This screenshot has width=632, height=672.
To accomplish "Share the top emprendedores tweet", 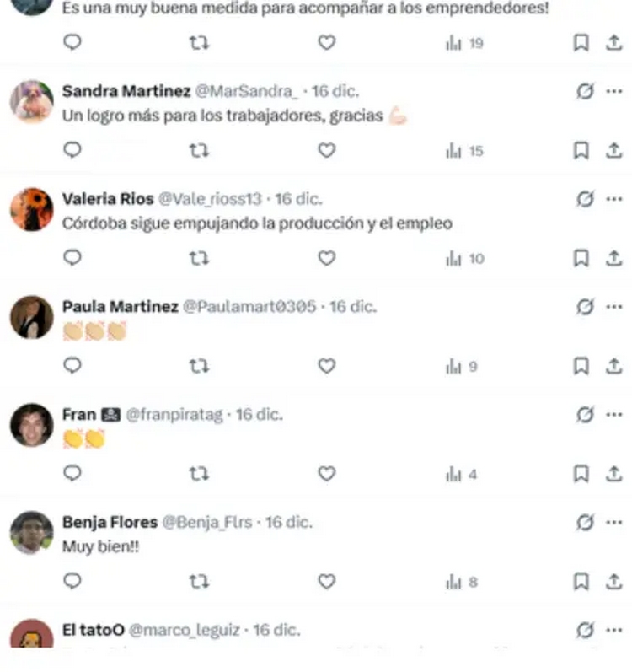I will 613,42.
